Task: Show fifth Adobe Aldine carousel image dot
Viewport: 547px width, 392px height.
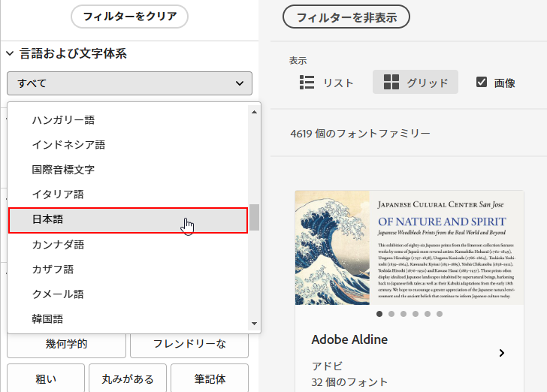Action: point(428,314)
